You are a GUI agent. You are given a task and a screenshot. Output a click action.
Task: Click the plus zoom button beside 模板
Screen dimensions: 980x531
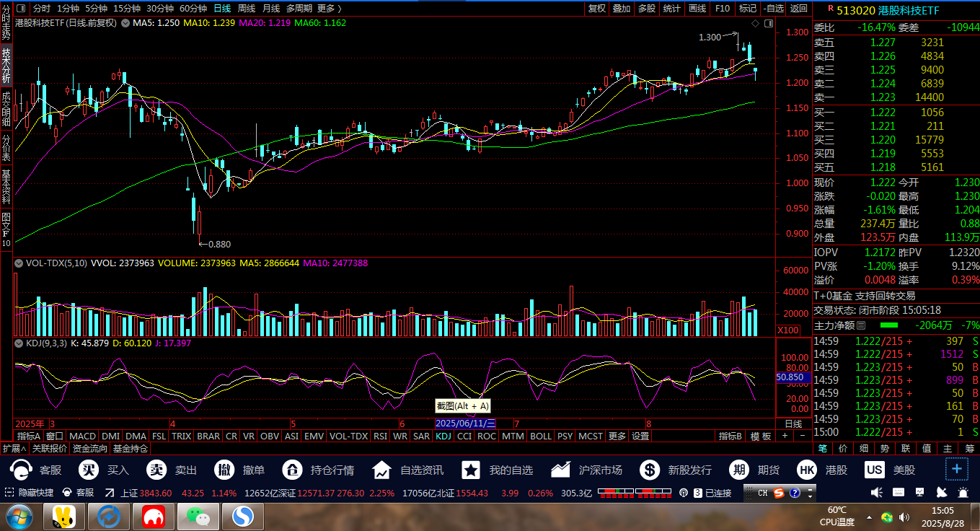(x=786, y=436)
